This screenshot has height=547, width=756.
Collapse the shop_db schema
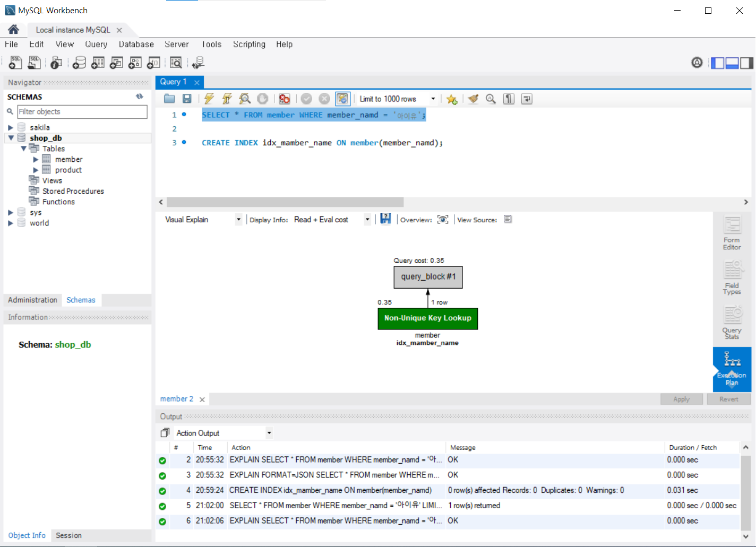coord(10,138)
